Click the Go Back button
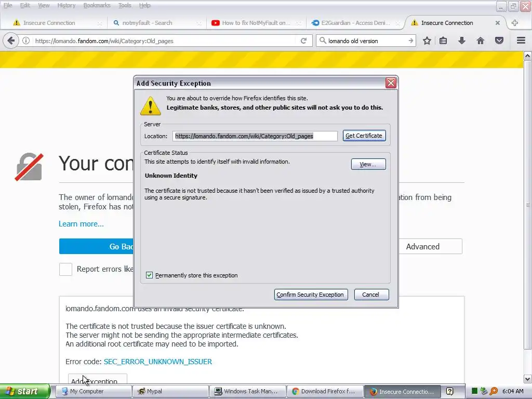 click(96, 247)
